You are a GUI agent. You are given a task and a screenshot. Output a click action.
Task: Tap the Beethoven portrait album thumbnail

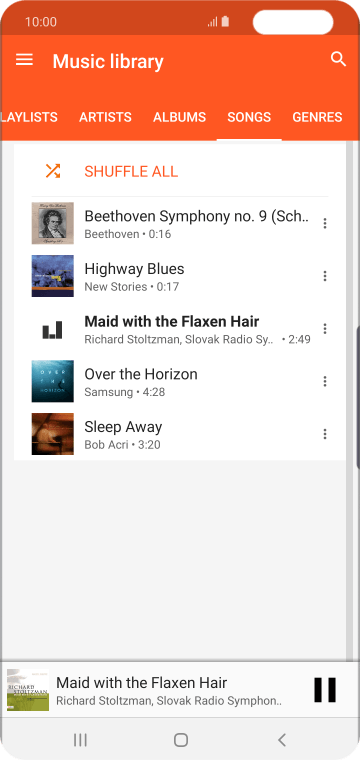click(53, 223)
